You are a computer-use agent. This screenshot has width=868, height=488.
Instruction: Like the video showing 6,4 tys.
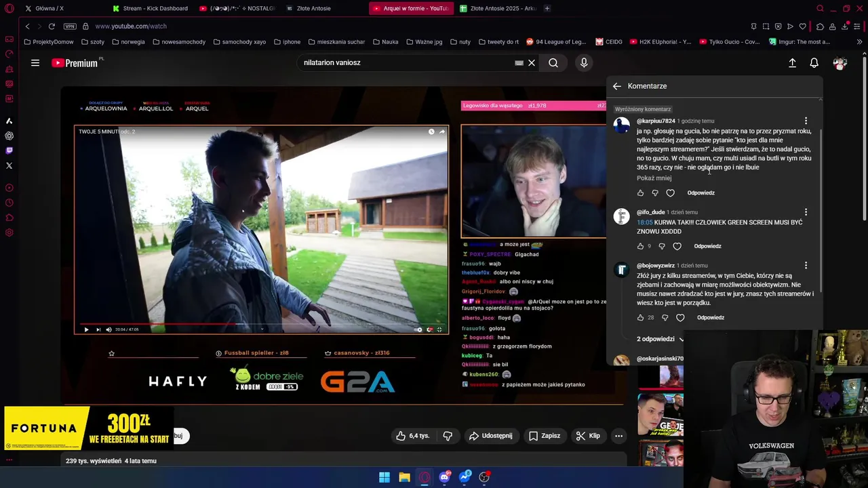point(413,436)
